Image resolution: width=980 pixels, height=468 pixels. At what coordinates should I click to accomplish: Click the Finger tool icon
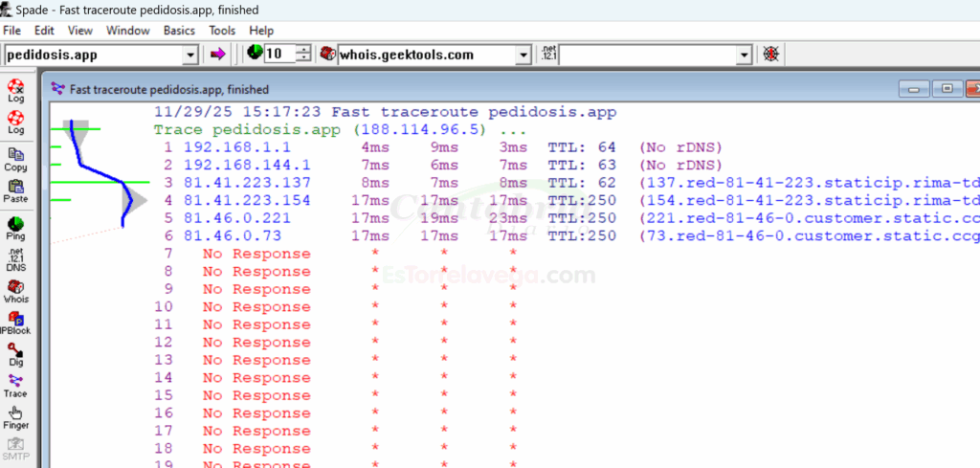15,417
